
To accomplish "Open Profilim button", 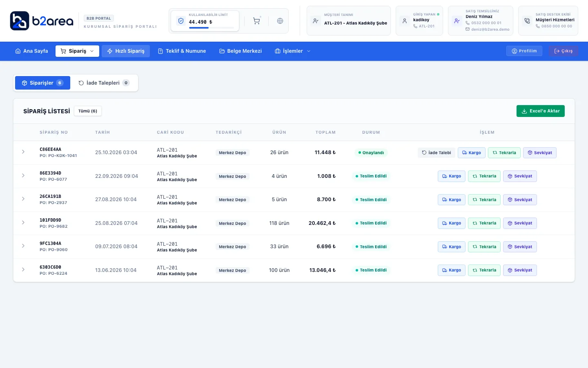I will click(x=524, y=51).
